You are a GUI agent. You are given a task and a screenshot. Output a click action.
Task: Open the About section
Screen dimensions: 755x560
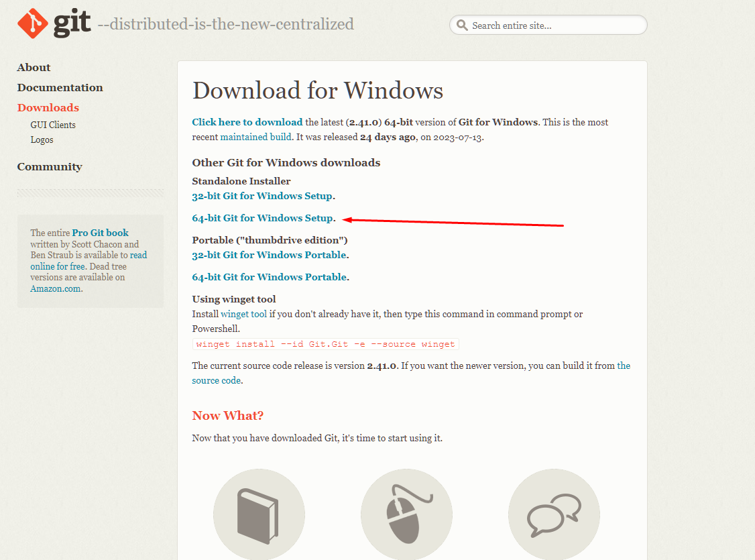pos(34,68)
